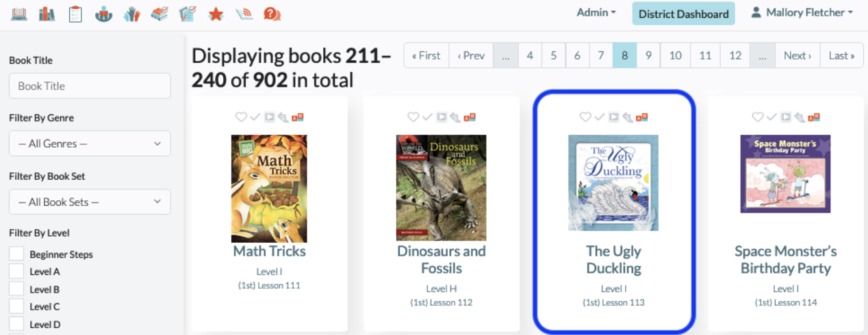Go to page 5

pyautogui.click(x=553, y=55)
